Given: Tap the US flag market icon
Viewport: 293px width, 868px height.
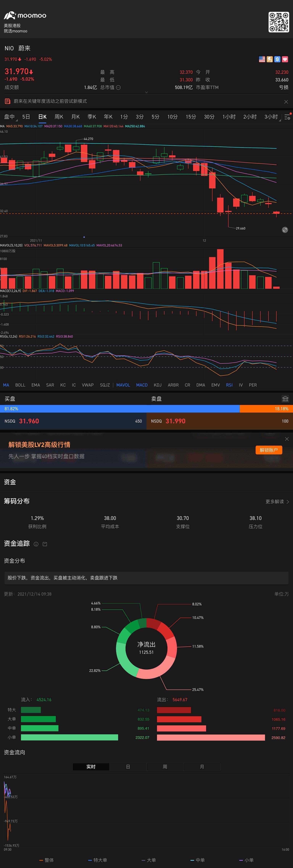Looking at the screenshot, I should tap(262, 59).
